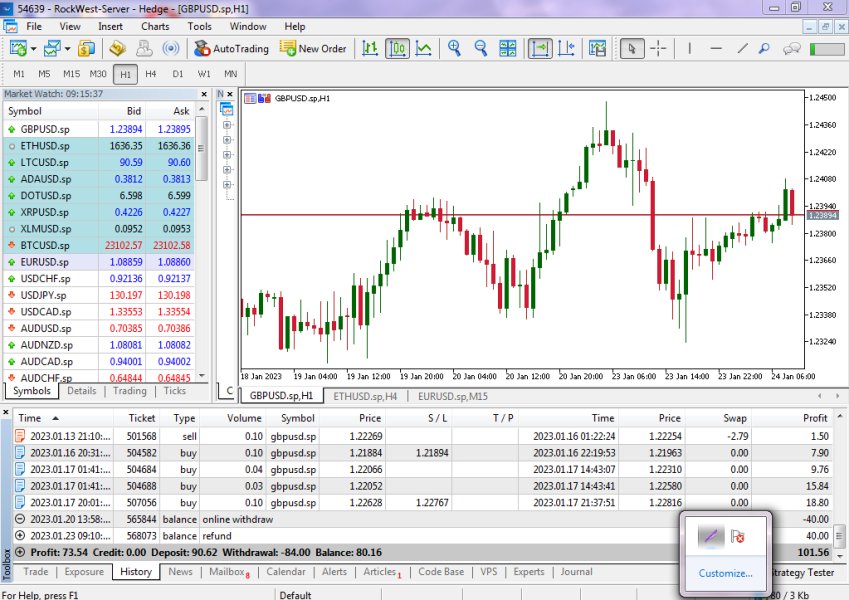Click the green connection status bar

click(x=827, y=49)
